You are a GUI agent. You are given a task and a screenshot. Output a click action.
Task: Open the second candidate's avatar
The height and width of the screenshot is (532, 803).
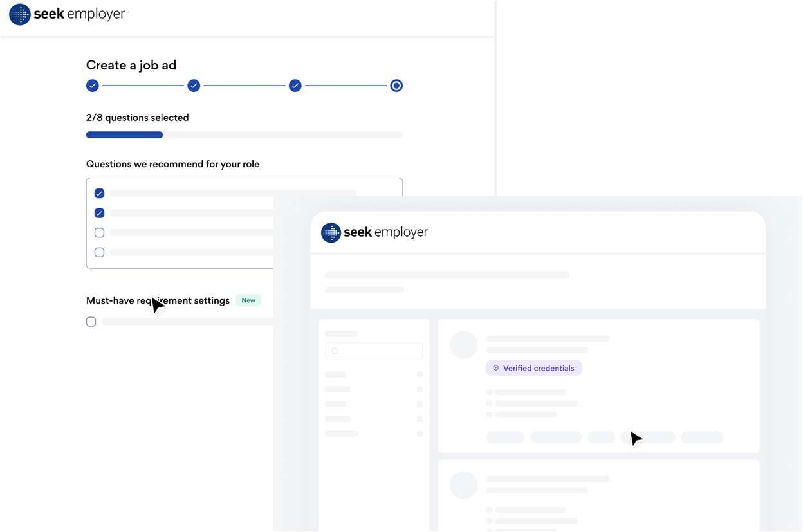[x=463, y=485]
